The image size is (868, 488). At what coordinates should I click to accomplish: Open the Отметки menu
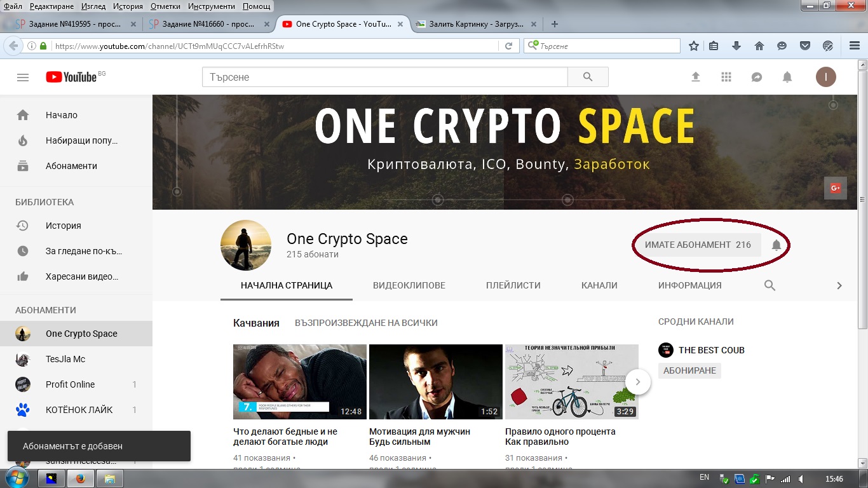(x=165, y=6)
